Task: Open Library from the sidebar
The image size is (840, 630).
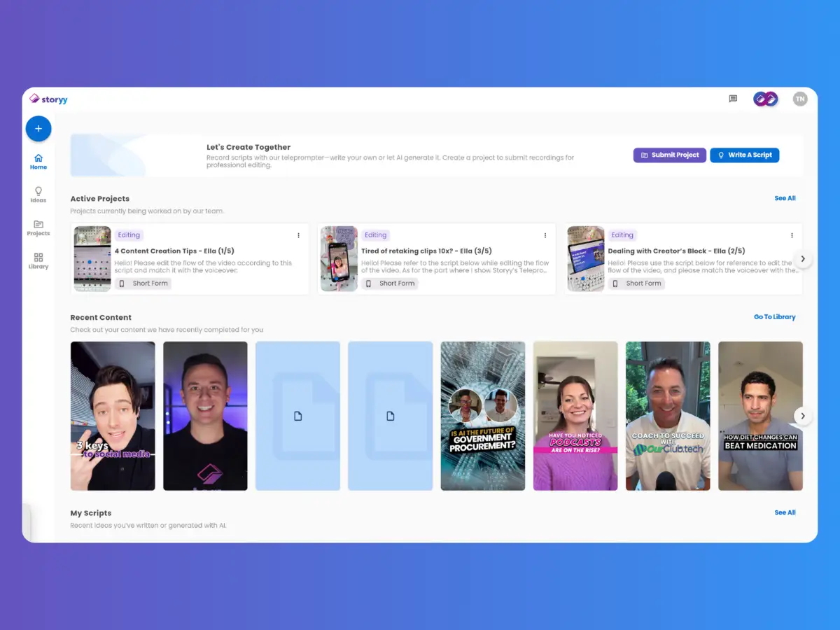Action: (x=38, y=261)
